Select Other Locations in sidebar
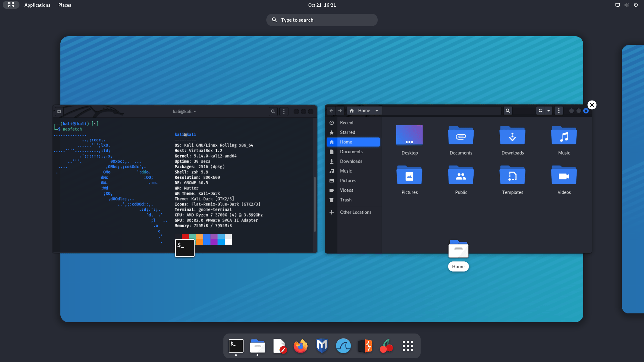This screenshot has width=644, height=362. point(355,212)
